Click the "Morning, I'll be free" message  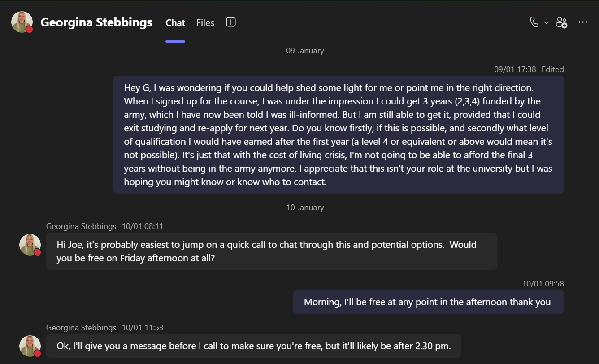pos(428,302)
